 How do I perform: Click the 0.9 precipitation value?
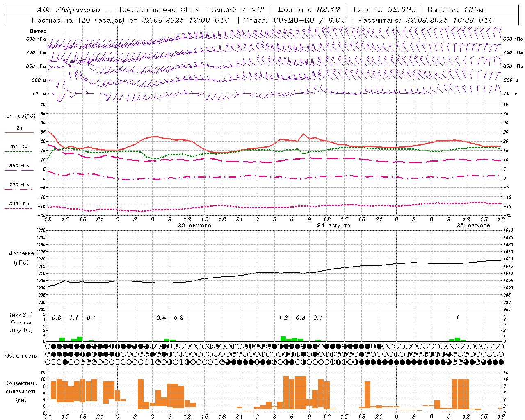[x=301, y=318]
